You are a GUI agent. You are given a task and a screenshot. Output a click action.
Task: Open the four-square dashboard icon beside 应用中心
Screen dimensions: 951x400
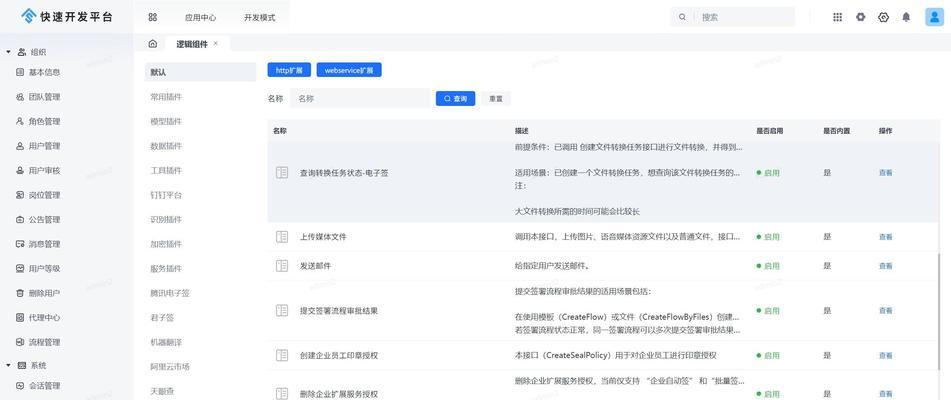(153, 18)
